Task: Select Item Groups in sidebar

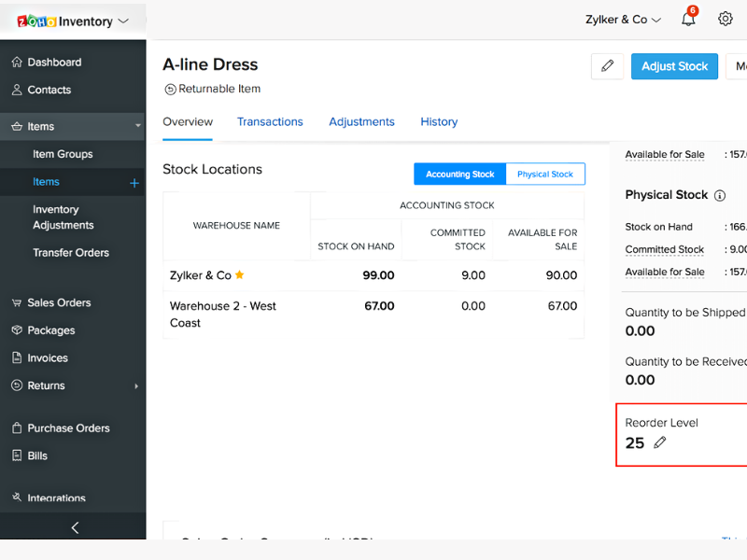Action: 63,154
